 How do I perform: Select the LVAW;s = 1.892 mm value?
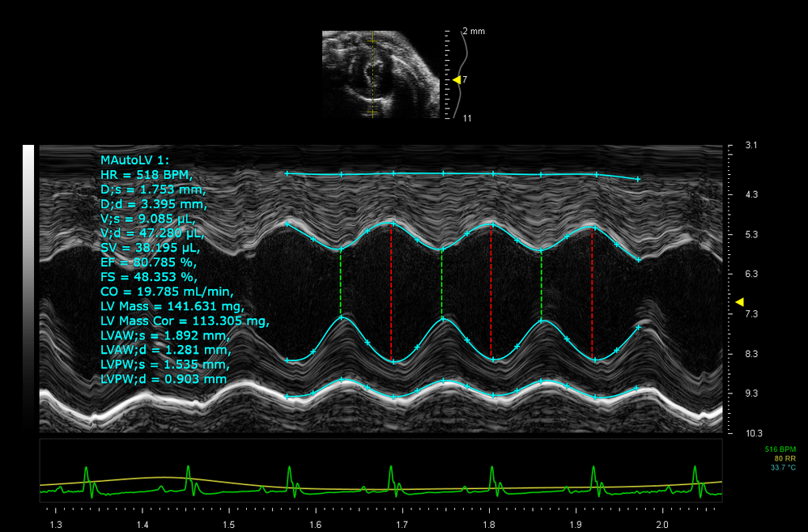click(165, 335)
